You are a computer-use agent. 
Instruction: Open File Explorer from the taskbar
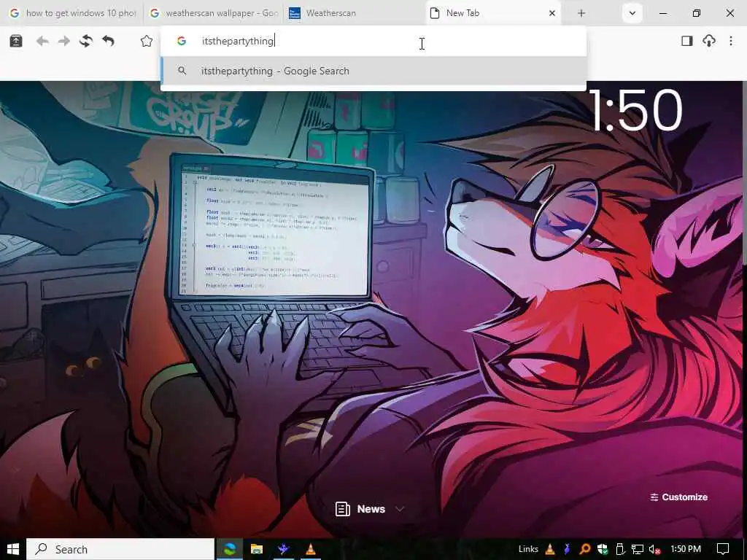[257, 549]
